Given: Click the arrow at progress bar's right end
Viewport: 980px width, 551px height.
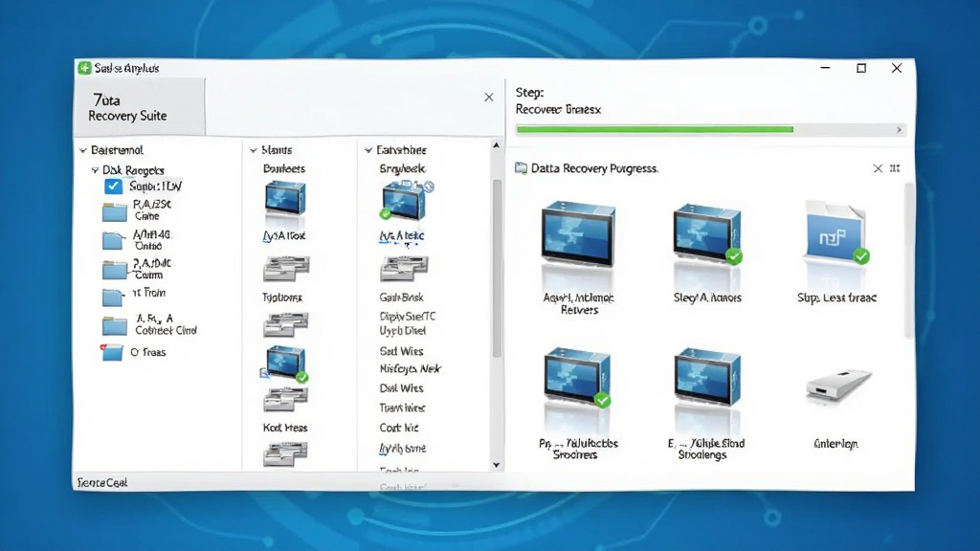Looking at the screenshot, I should click(900, 130).
